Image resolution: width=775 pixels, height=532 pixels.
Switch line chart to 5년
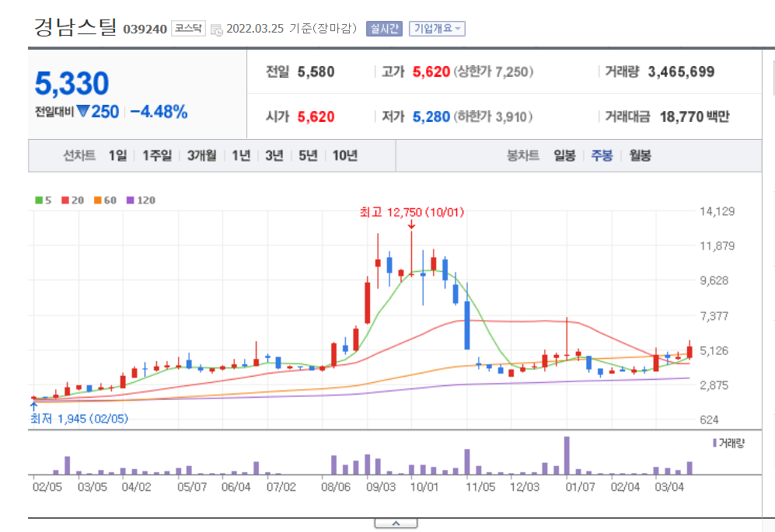tap(308, 155)
